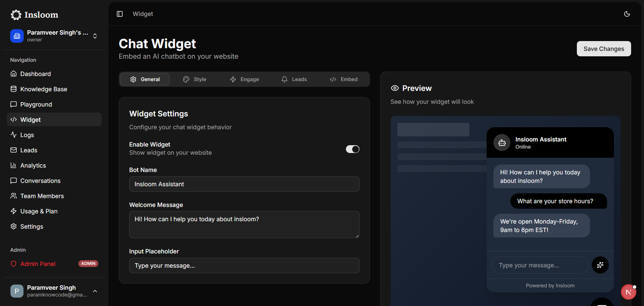Image resolution: width=644 pixels, height=306 pixels.
Task: Click the 'We're open Monday-Friday' reply bubble
Action: tap(542, 226)
